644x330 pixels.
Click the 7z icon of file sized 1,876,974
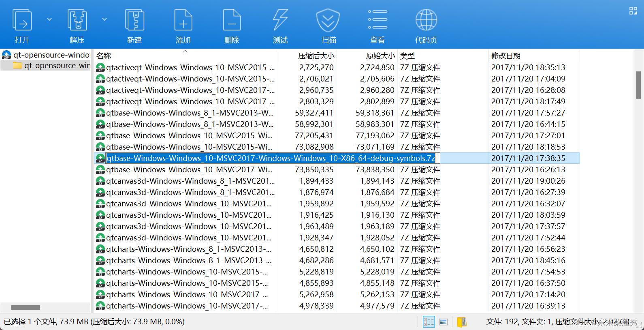tap(100, 193)
